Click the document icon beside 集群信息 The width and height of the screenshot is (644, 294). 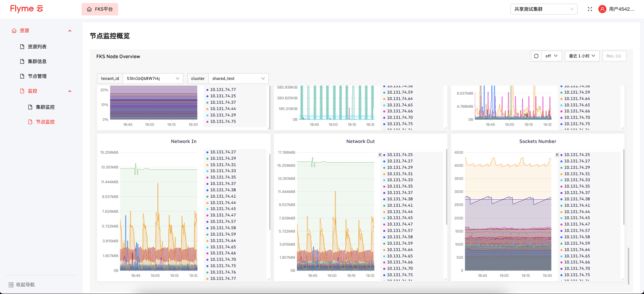(x=22, y=61)
